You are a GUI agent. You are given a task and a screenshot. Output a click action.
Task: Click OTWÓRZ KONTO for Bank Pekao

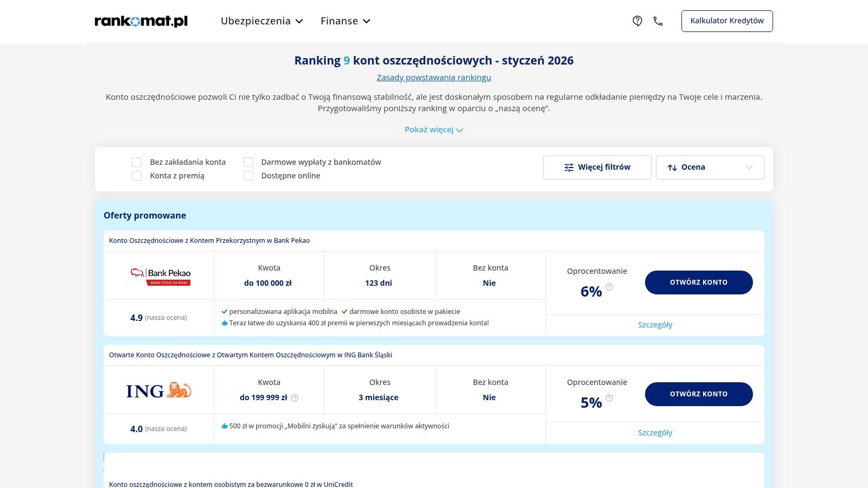point(699,282)
